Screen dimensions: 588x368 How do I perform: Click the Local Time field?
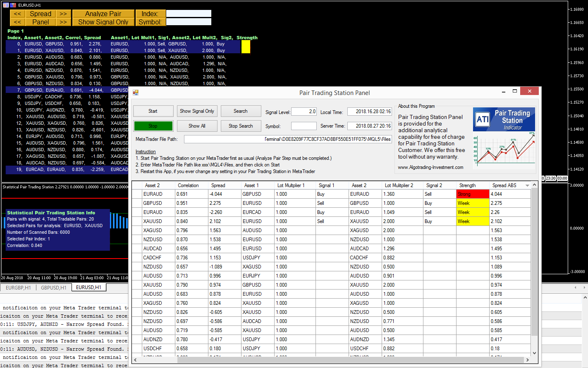370,112
